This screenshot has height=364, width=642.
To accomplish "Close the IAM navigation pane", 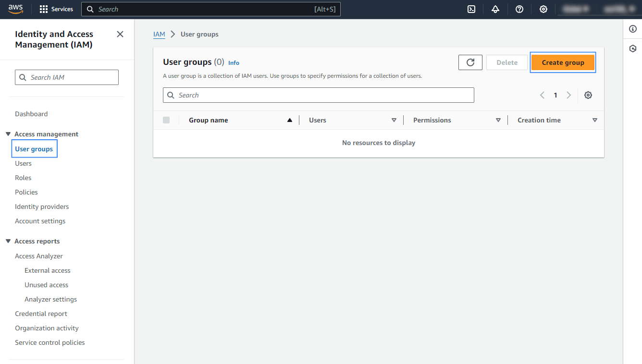I will pyautogui.click(x=120, y=34).
